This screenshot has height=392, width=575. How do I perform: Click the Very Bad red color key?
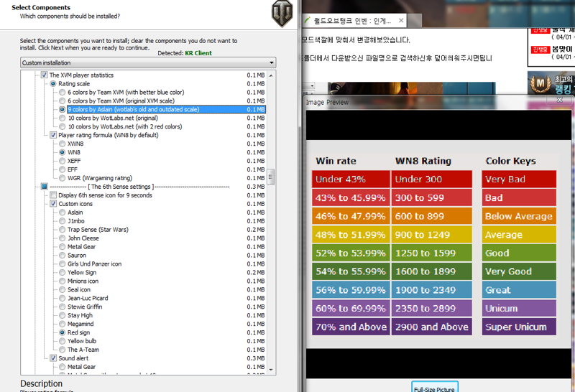[x=519, y=179]
